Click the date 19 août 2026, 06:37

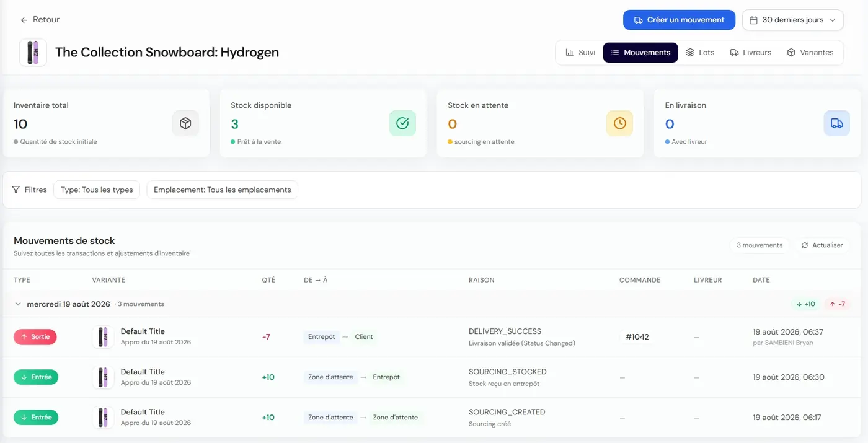788,332
